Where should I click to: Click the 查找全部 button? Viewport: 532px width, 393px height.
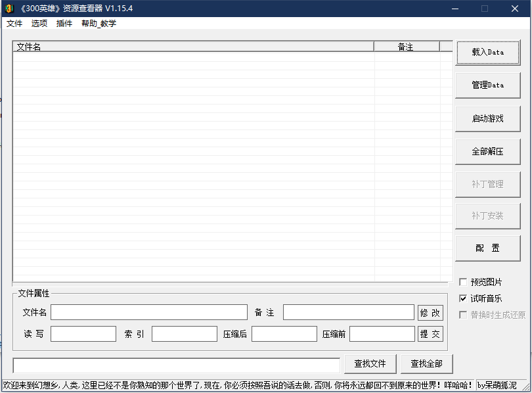click(426, 363)
